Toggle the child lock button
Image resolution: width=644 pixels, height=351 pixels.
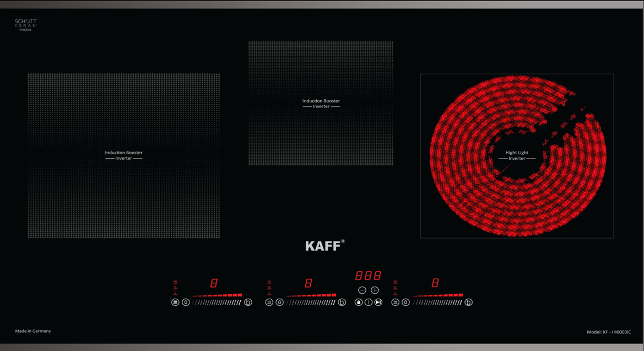point(359,303)
